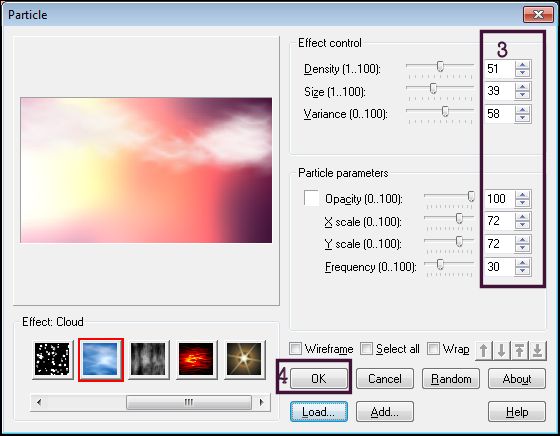Open the Load... presets dialog
560x436 pixels.
click(319, 412)
